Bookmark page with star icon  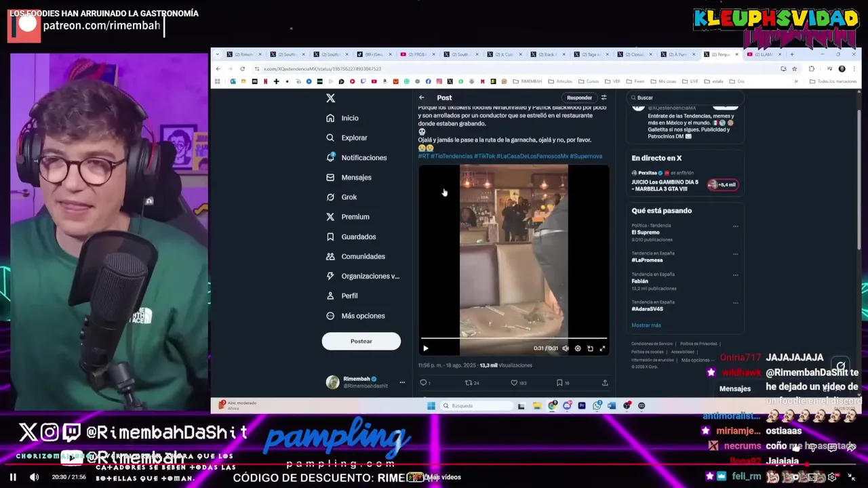click(x=794, y=68)
